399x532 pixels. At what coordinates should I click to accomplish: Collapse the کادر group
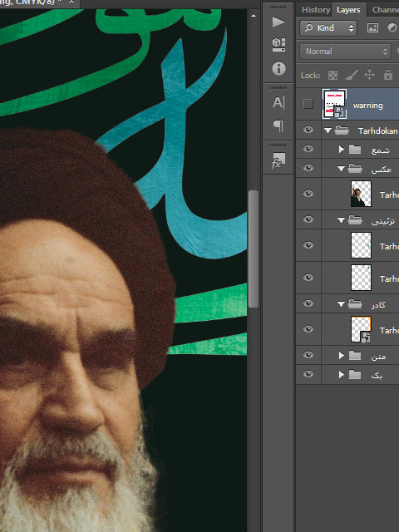(341, 304)
